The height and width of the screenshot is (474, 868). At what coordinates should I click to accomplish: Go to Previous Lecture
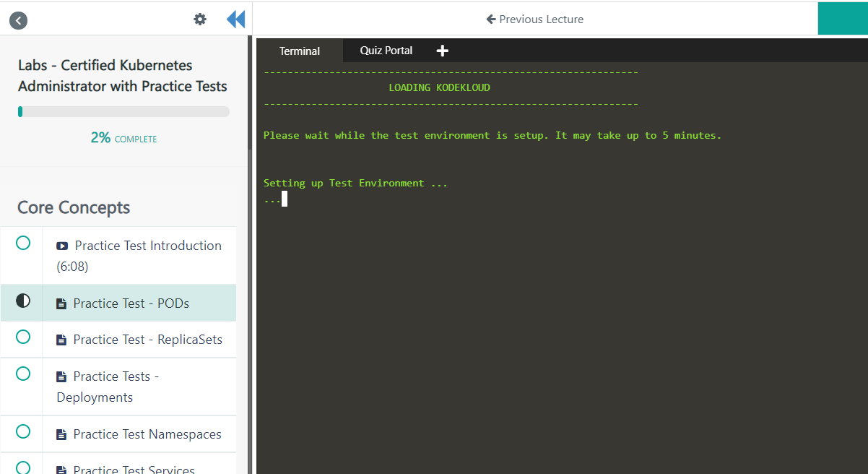[535, 20]
